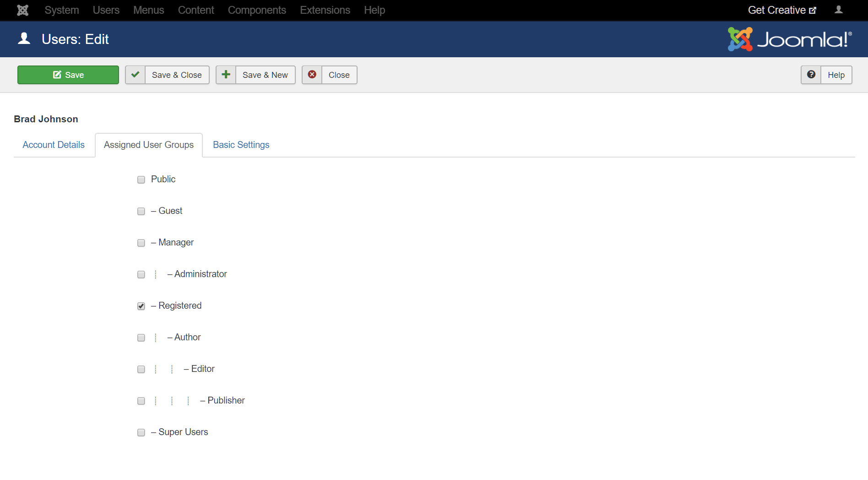Click the Users: Edit page title

[75, 39]
